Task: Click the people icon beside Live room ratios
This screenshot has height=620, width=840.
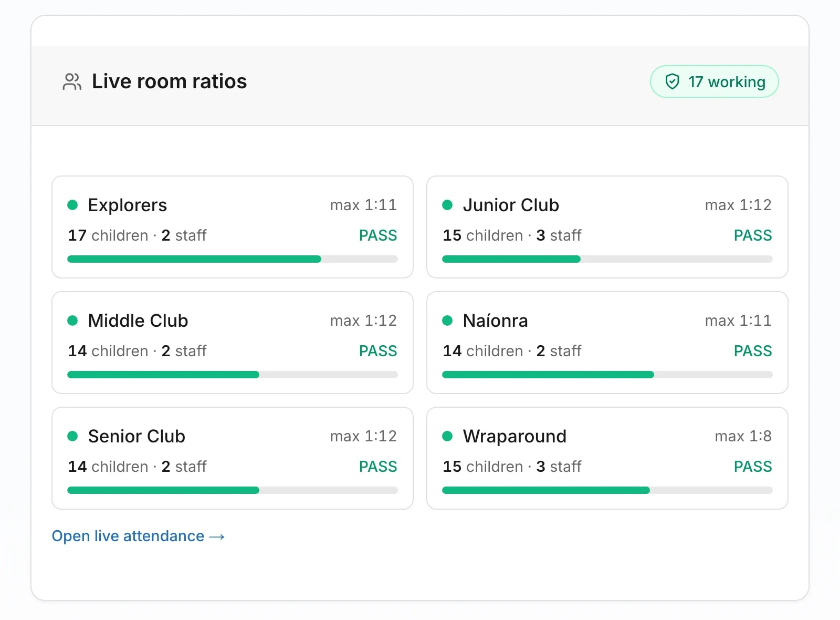Action: click(72, 81)
